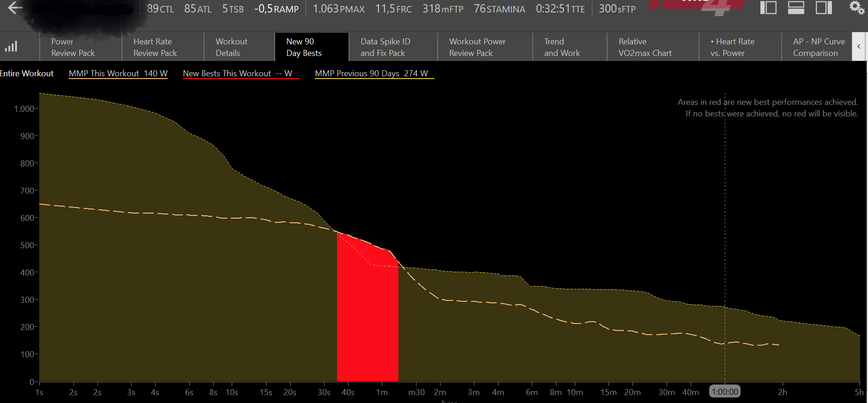This screenshot has height=403, width=868.
Task: Open the Heart Rate Review Pack tab
Action: [x=155, y=47]
